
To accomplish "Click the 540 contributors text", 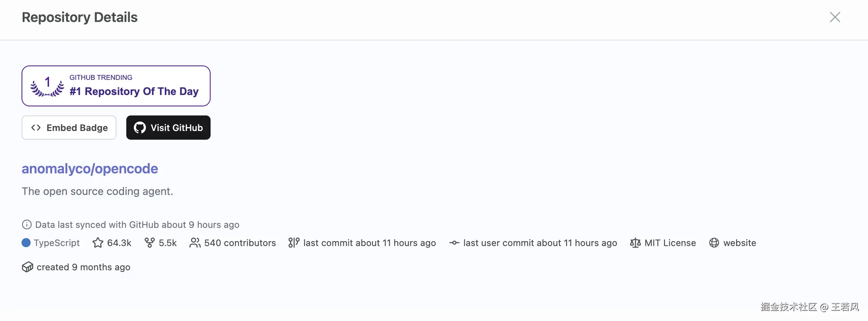I will [x=240, y=243].
